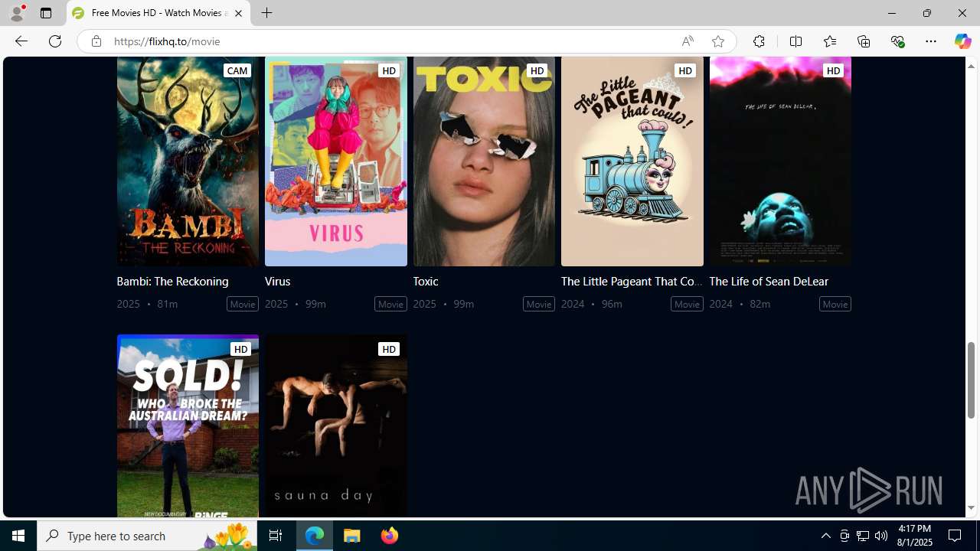View site information lock icon
This screenshot has width=980, height=551.
tap(96, 41)
